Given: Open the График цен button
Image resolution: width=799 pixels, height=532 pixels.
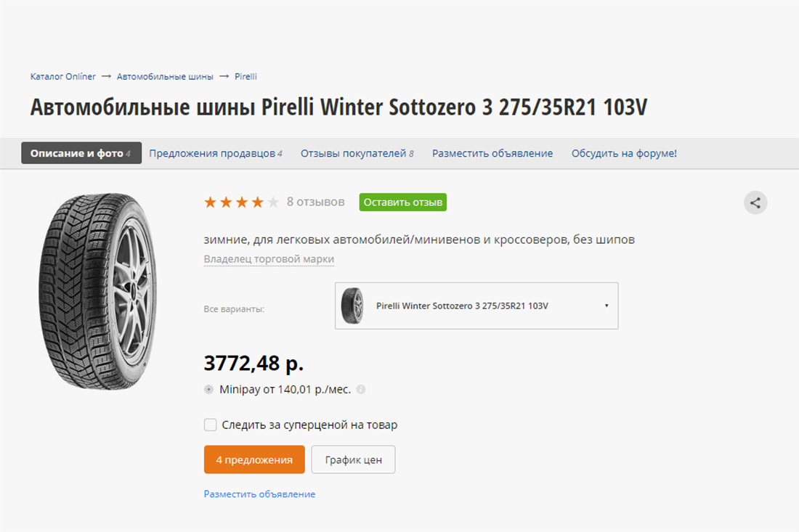Looking at the screenshot, I should point(353,459).
